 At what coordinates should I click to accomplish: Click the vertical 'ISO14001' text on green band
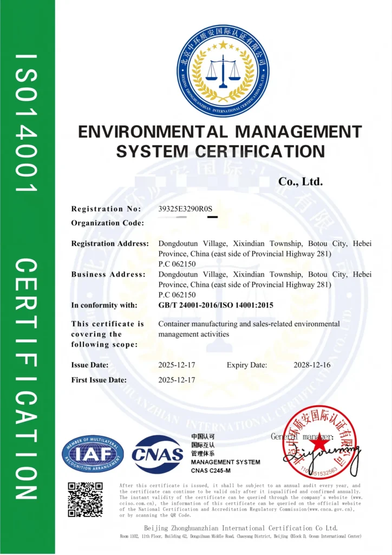[26, 123]
